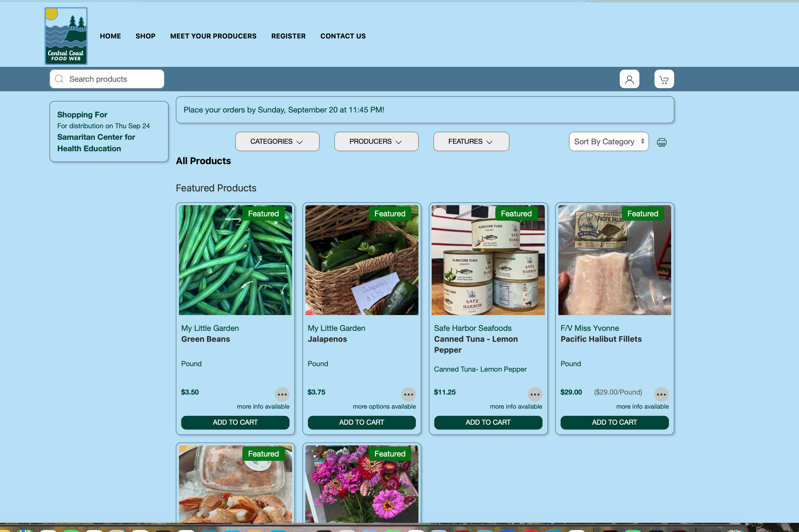Image resolution: width=799 pixels, height=532 pixels.
Task: Open the SHOP menu item
Action: point(145,36)
